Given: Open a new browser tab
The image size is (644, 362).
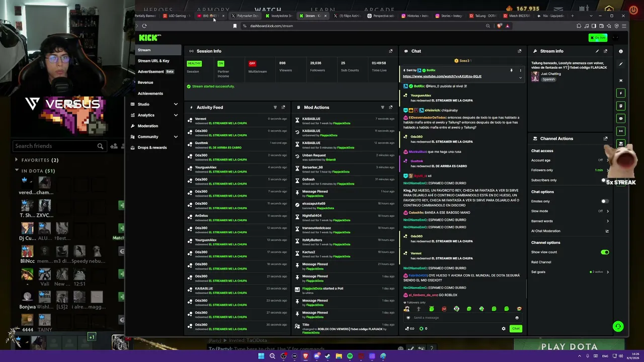Looking at the screenshot, I should [572, 16].
